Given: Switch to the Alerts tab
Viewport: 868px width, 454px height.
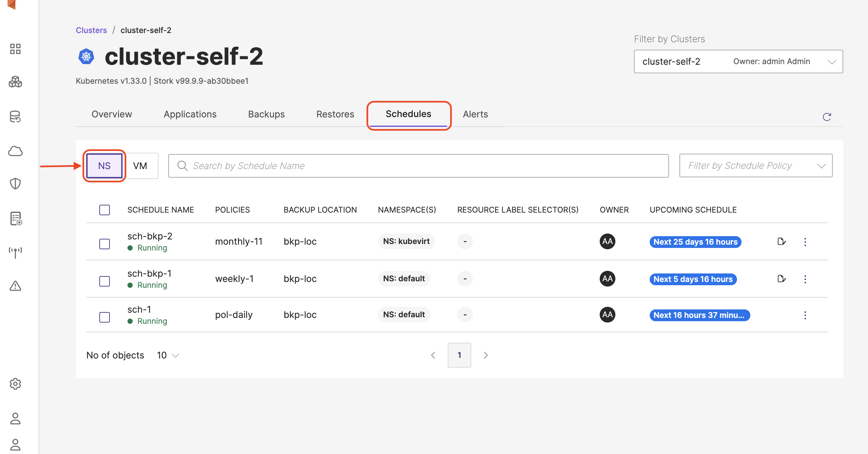Looking at the screenshot, I should pos(475,114).
